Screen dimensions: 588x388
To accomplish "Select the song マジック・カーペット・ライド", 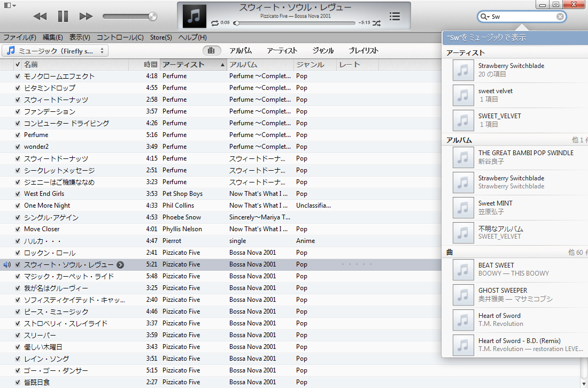I will coord(220,277).
